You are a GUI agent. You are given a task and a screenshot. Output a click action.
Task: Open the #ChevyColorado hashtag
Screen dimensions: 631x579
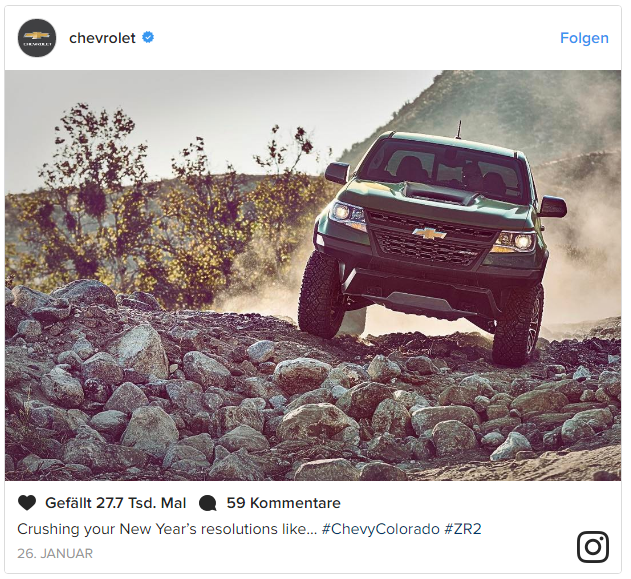[380, 529]
